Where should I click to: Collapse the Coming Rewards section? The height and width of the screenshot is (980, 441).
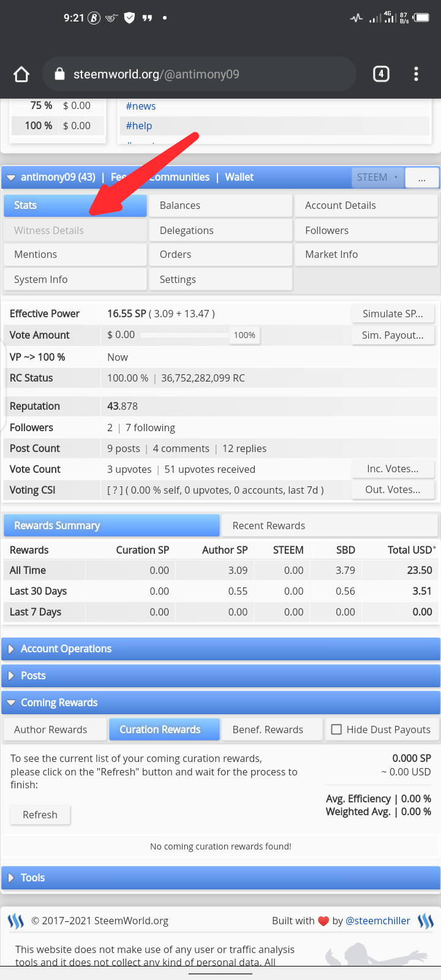221,703
